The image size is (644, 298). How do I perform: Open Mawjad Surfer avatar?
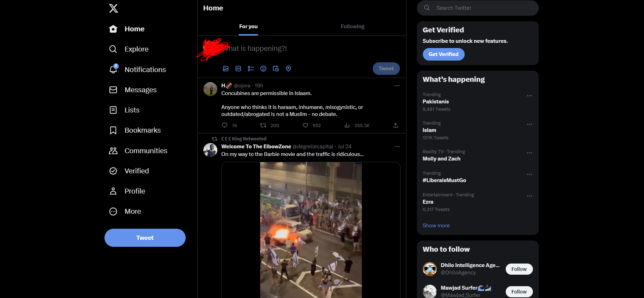pyautogui.click(x=430, y=292)
